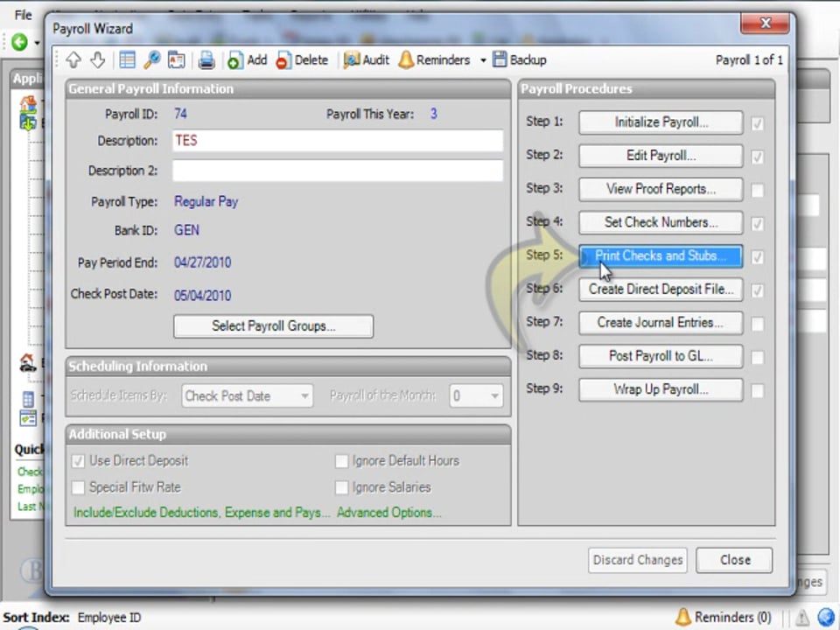Click Create Direct Deposit File button
Screen dimensions: 840x630
point(661,290)
